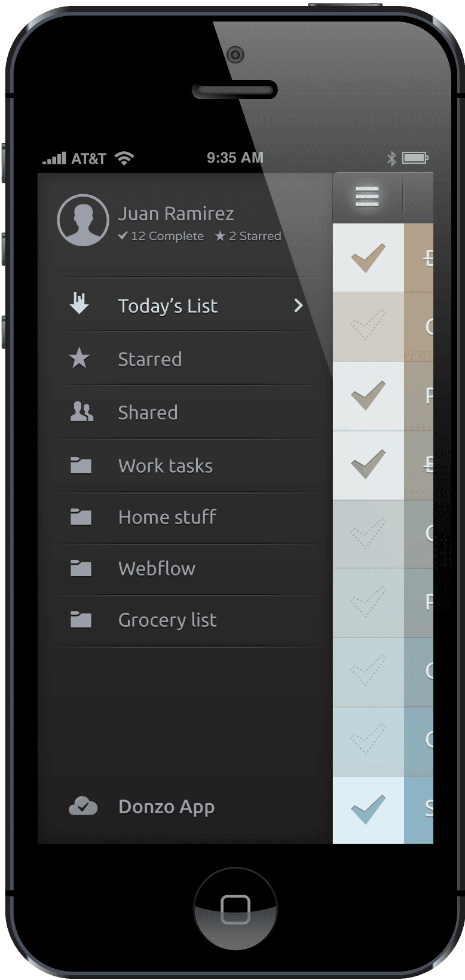Image resolution: width=465 pixels, height=980 pixels.
Task: Click the people icon next to Shared
Action: click(x=81, y=412)
